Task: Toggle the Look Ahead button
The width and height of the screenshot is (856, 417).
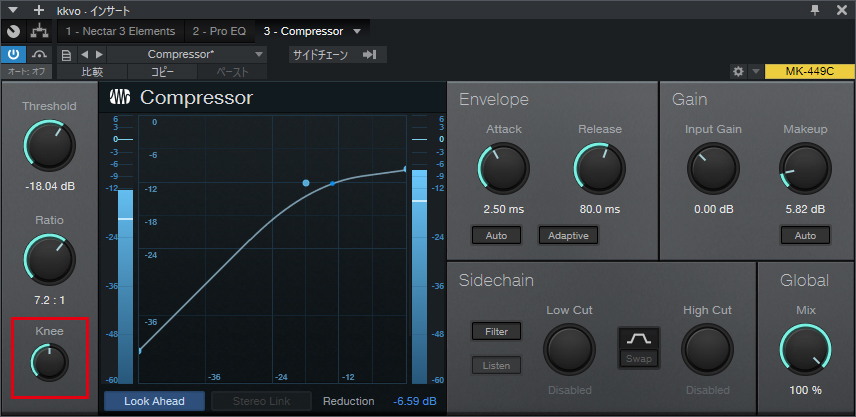Action: tap(154, 401)
